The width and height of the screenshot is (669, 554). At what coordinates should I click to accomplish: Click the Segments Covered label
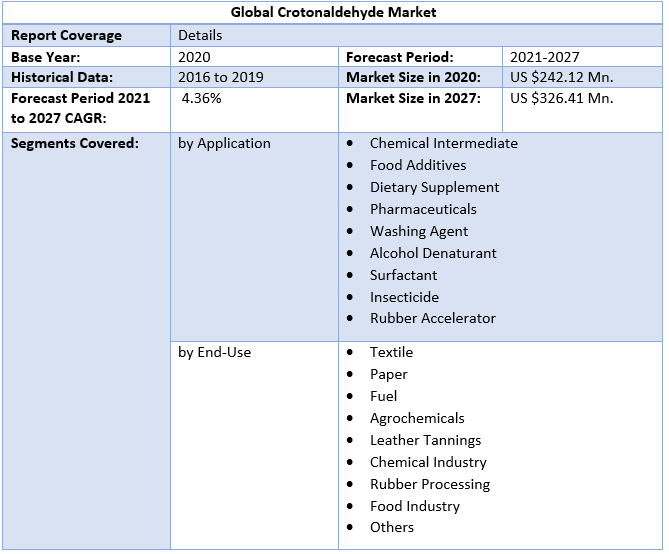[x=74, y=143]
